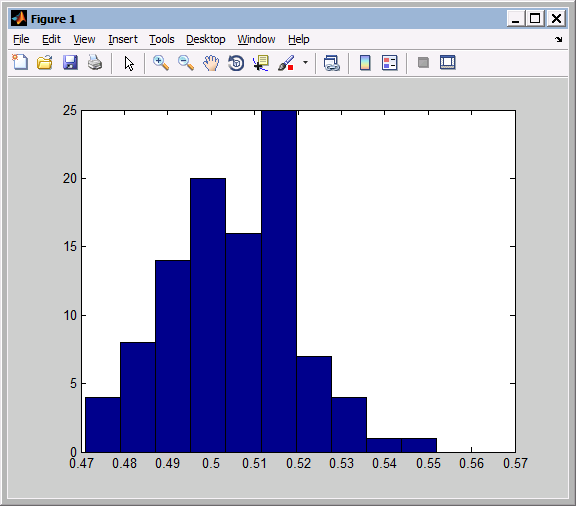Open the View menu

[84, 39]
